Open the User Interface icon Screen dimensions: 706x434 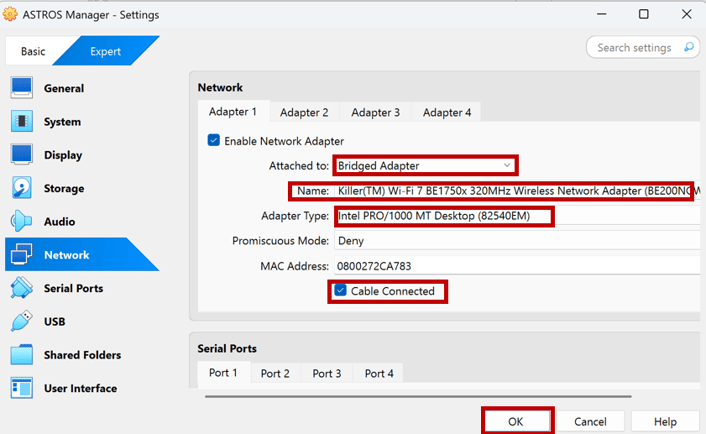22,388
